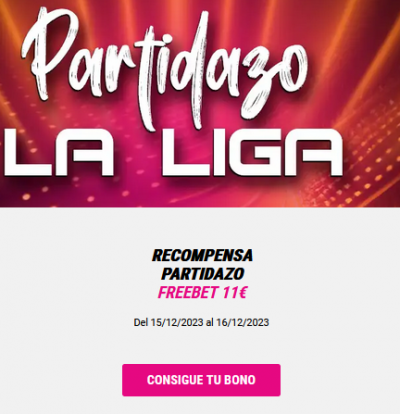Click the word al between the dates
The width and height of the screenshot is (400, 414).
[x=209, y=322]
